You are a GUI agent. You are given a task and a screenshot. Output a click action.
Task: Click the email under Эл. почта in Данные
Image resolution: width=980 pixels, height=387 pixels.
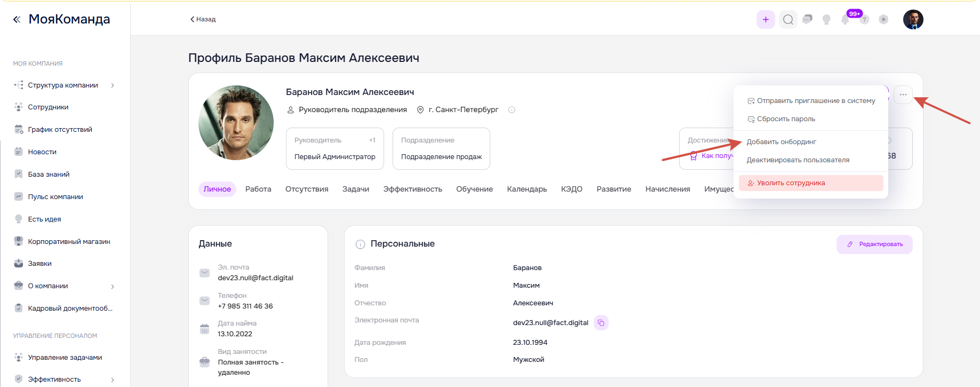[x=256, y=278]
